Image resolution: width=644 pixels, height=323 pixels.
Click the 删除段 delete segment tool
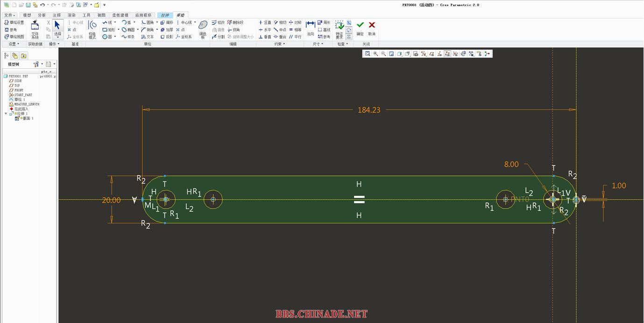tap(235, 22)
